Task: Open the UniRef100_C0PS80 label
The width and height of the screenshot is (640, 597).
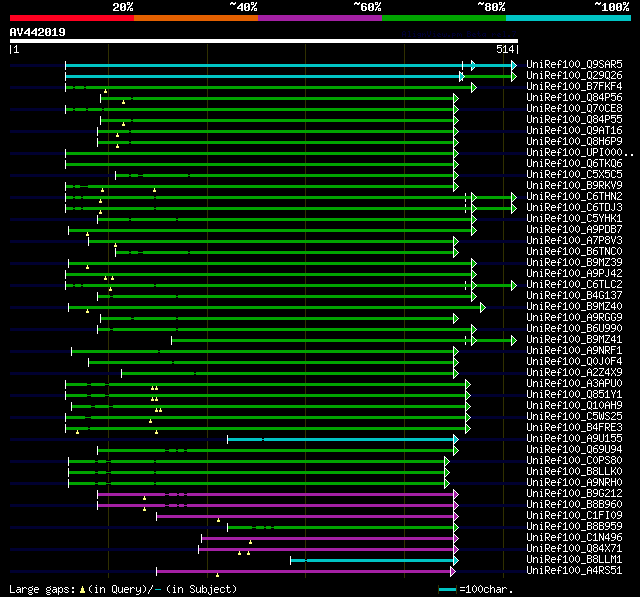Action: click(x=574, y=461)
